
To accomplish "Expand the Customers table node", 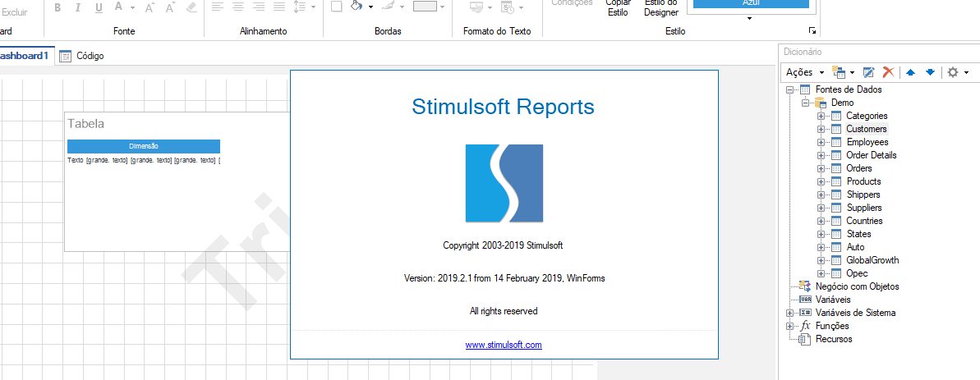I will tap(821, 129).
